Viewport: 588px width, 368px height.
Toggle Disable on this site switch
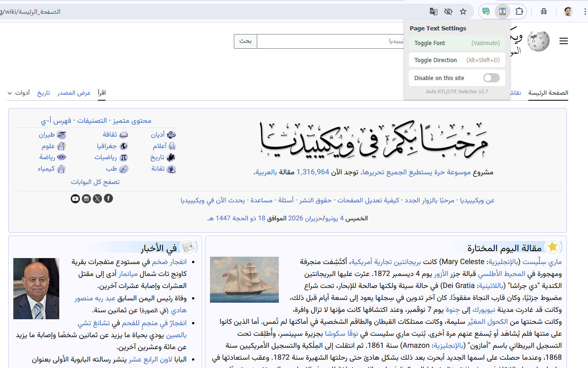click(491, 78)
